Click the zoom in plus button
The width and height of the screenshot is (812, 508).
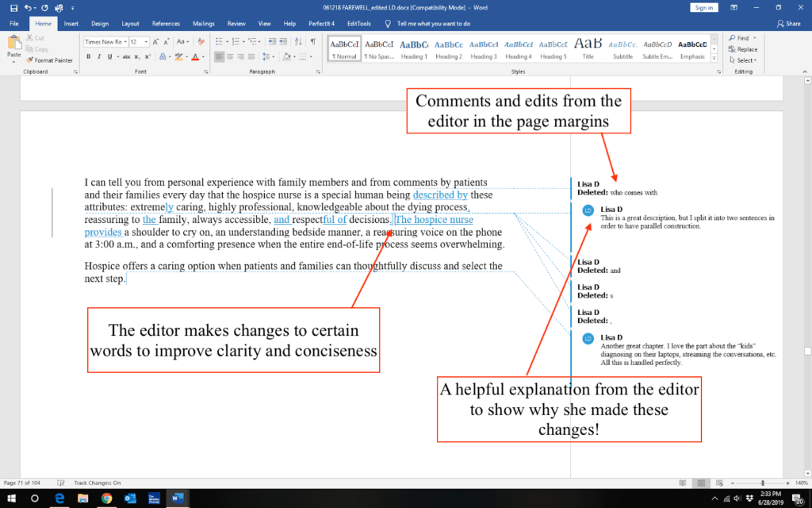pyautogui.click(x=787, y=483)
